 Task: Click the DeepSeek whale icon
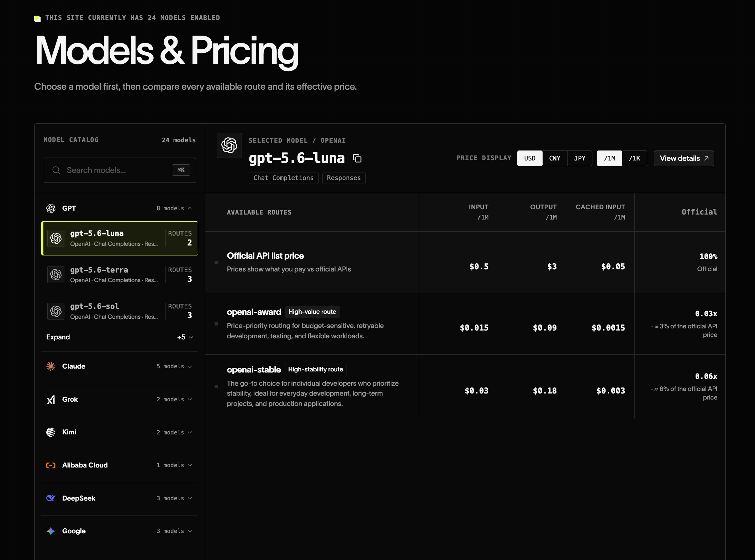pyautogui.click(x=51, y=498)
